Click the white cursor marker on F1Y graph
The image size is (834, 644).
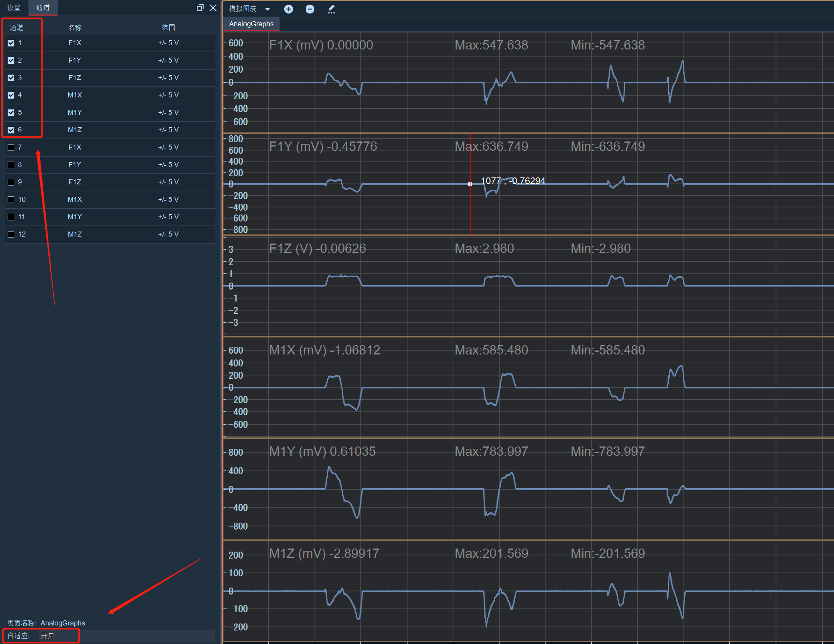pyautogui.click(x=470, y=184)
